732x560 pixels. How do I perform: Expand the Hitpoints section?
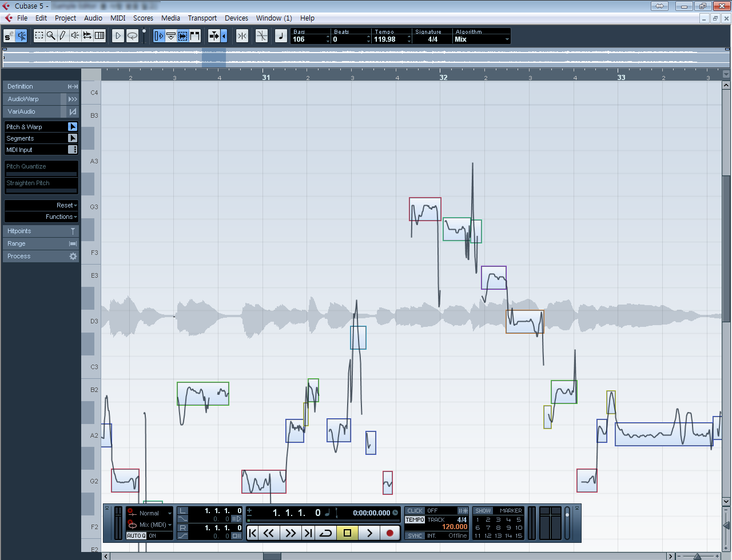point(41,231)
